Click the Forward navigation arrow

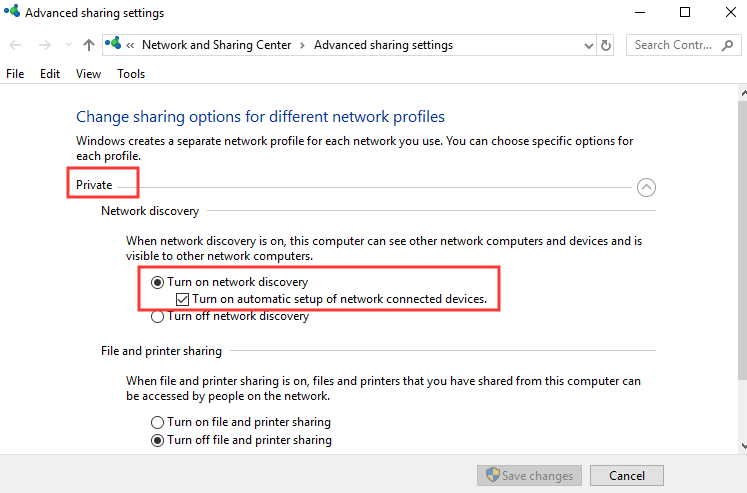pyautogui.click(x=43, y=45)
